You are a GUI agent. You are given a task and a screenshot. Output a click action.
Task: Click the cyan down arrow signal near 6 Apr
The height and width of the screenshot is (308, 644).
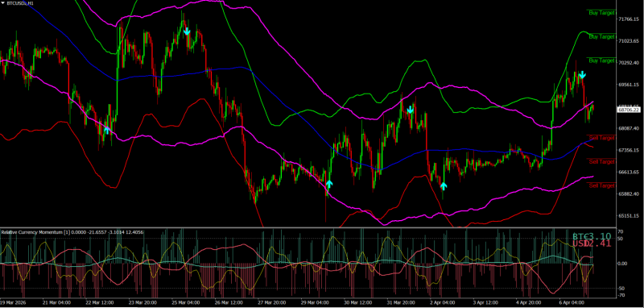(x=582, y=75)
